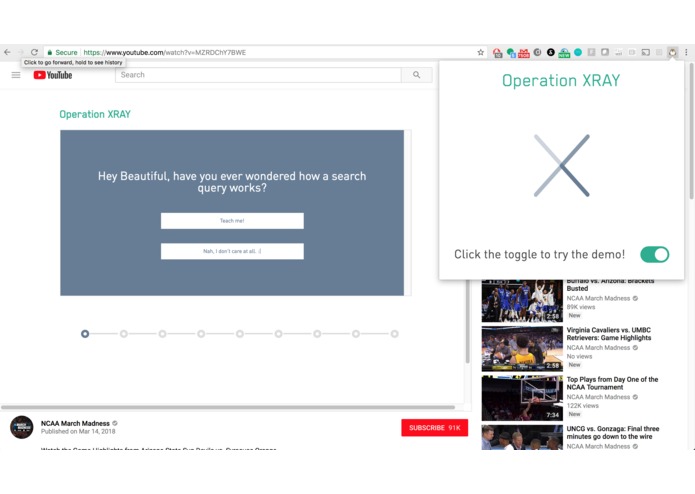Screen dimensions: 695x494
Task: Open the YouTube hamburger guide menu
Action: coord(16,75)
